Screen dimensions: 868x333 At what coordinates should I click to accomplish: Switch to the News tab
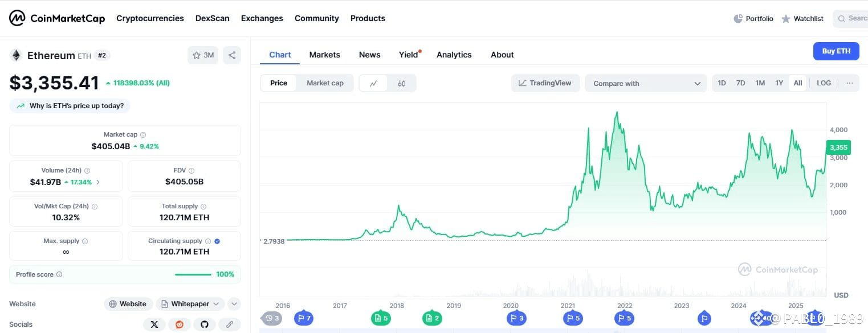coord(369,55)
